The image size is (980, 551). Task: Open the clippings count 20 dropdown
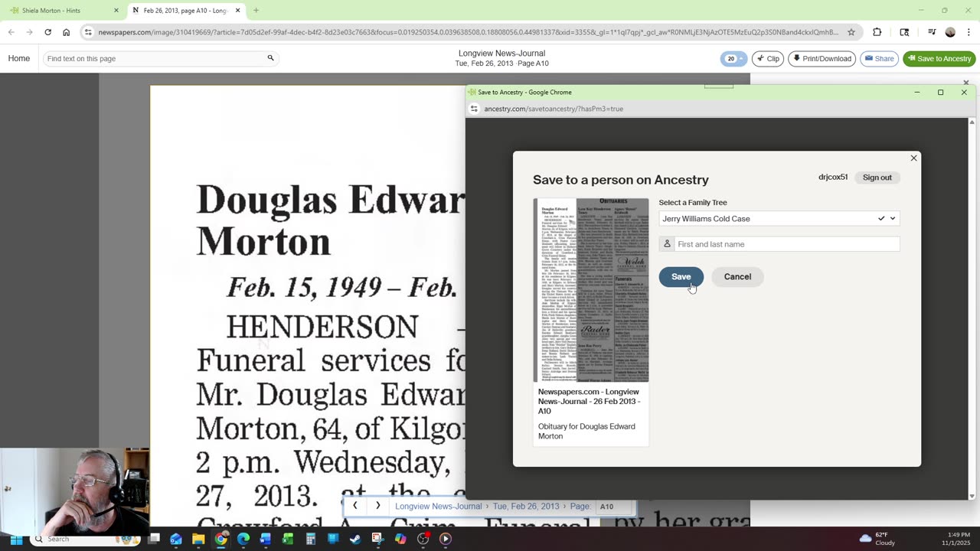(x=733, y=59)
